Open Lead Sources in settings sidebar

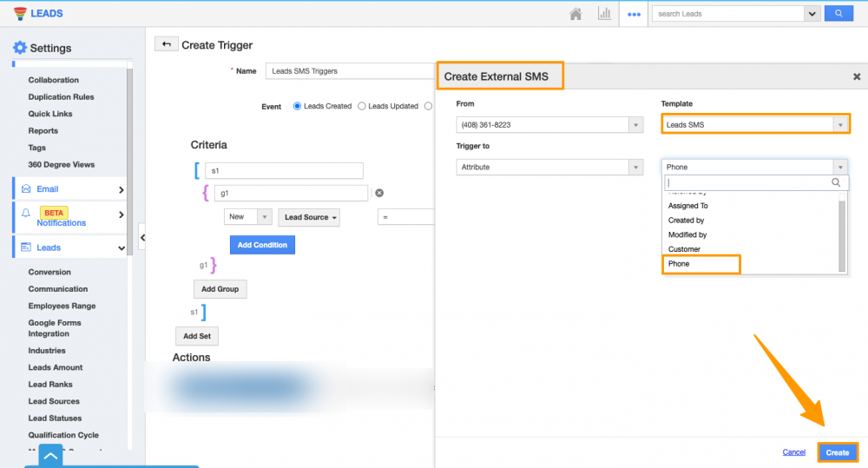(x=54, y=401)
